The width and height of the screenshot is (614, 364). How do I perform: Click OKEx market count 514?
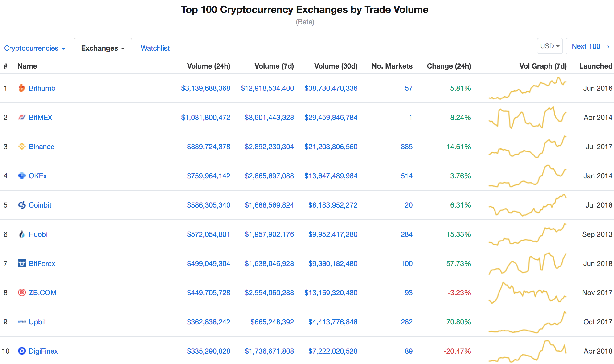click(x=406, y=176)
